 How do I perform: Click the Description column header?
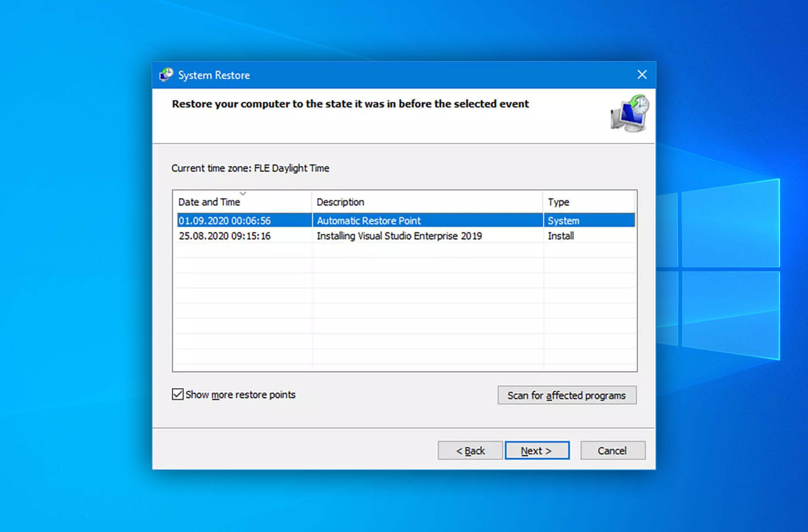click(x=427, y=202)
